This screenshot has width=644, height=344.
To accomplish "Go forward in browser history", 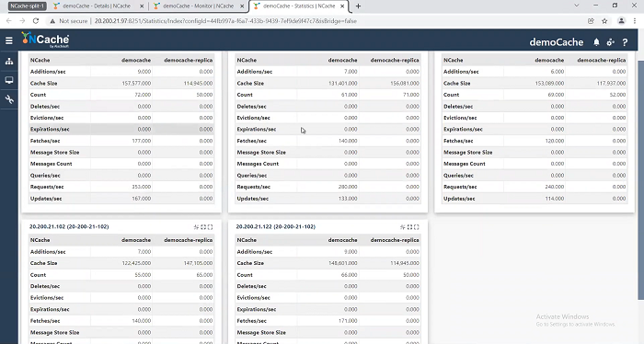I will click(x=22, y=21).
